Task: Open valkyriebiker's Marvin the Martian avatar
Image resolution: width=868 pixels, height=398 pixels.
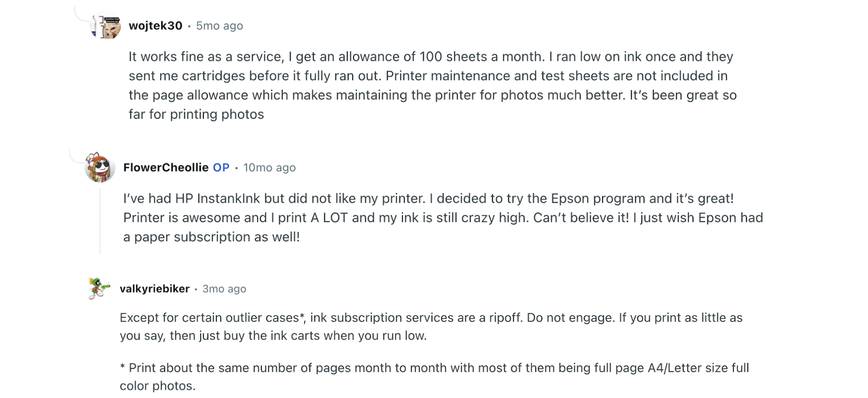Action: pos(99,288)
